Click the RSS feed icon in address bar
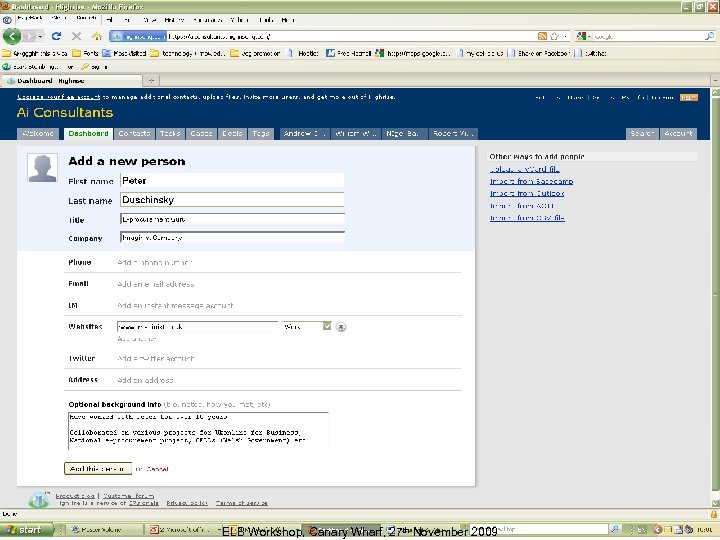Screen dimensions: 720x540 pos(542,36)
